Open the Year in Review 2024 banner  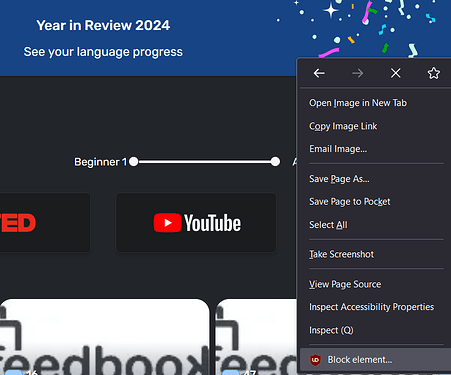coord(148,38)
